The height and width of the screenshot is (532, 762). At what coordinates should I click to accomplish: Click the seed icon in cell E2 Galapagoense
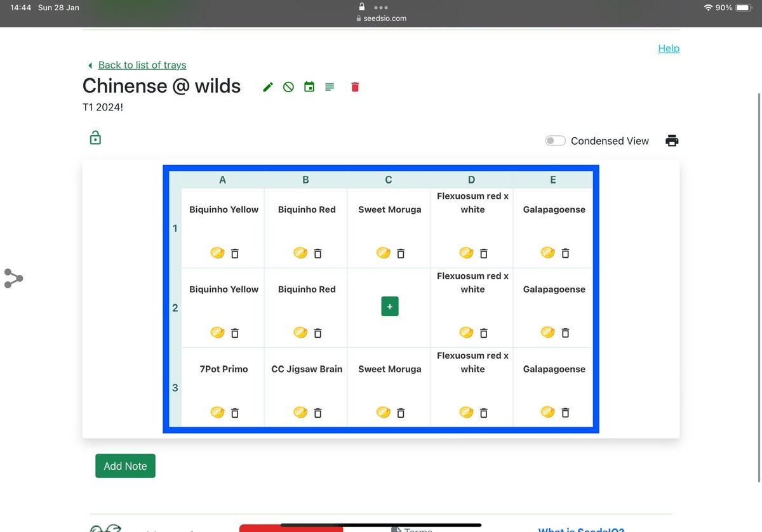(547, 332)
